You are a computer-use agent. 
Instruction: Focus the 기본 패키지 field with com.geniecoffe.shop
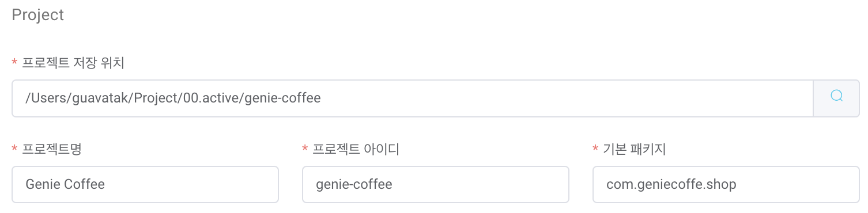[726, 185]
